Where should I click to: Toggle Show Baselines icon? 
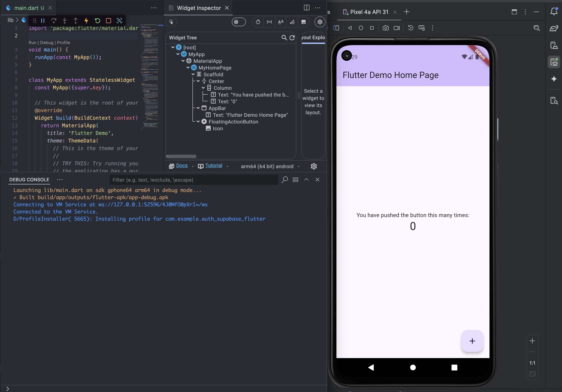click(x=281, y=22)
